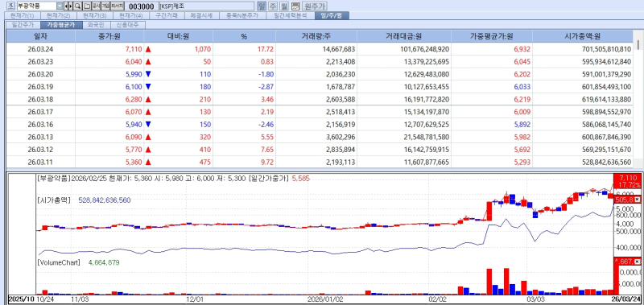Select date cell 26.03.19
The image size is (644, 305).
pos(41,87)
